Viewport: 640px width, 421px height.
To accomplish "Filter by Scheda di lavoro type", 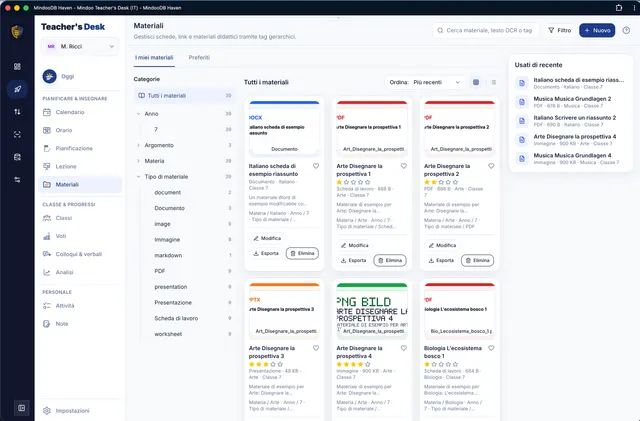I will point(192,318).
